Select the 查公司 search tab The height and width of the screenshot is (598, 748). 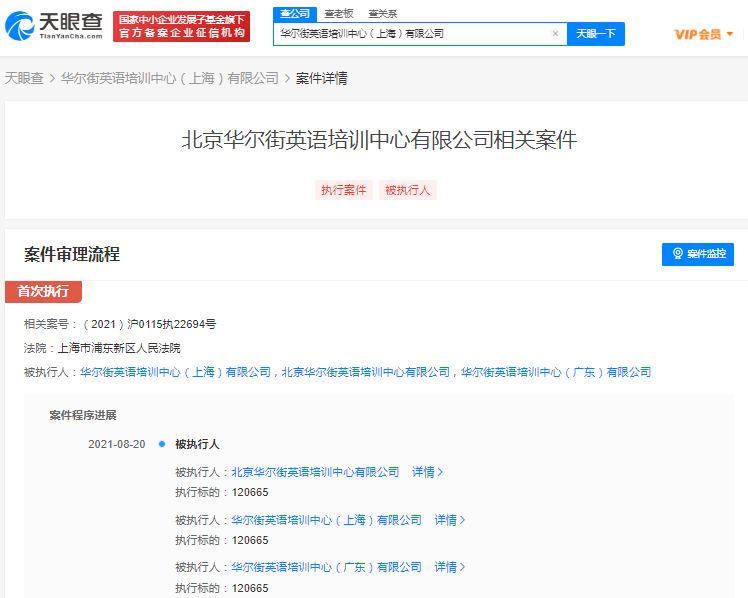click(295, 14)
